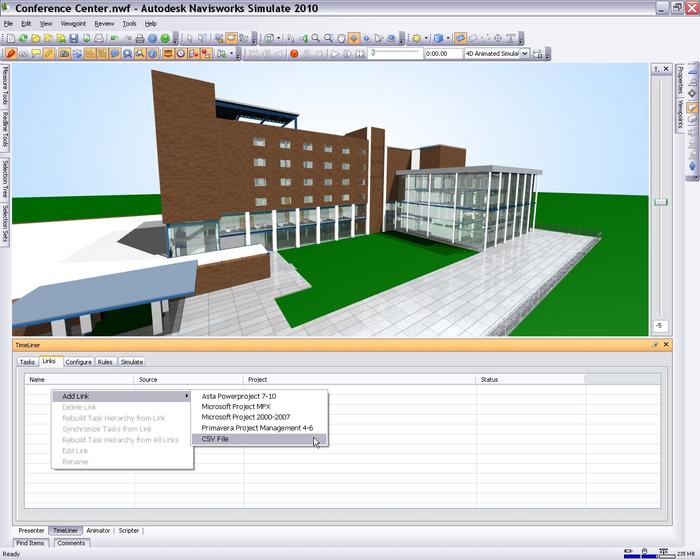Viewport: 700px width, 560px height.
Task: Expand the lighting mode dropdown arrow
Action: 427,38
